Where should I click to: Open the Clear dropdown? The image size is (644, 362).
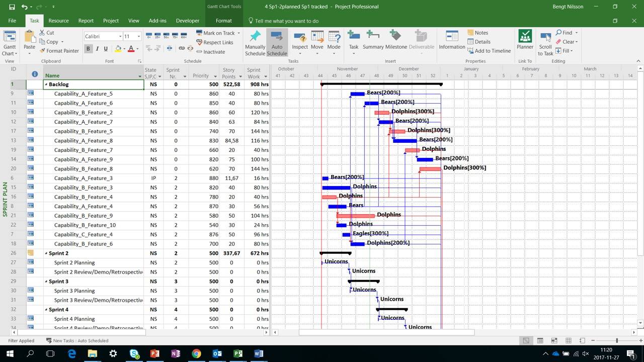567,42
